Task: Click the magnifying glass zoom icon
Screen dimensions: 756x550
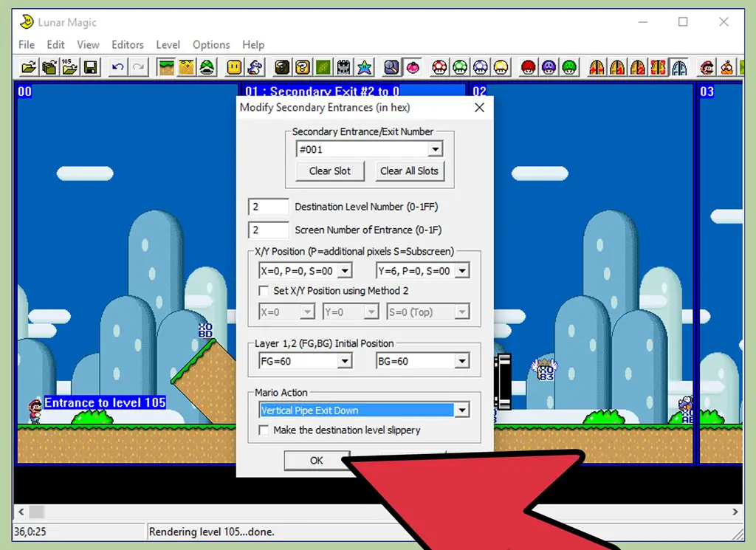Action: 391,67
